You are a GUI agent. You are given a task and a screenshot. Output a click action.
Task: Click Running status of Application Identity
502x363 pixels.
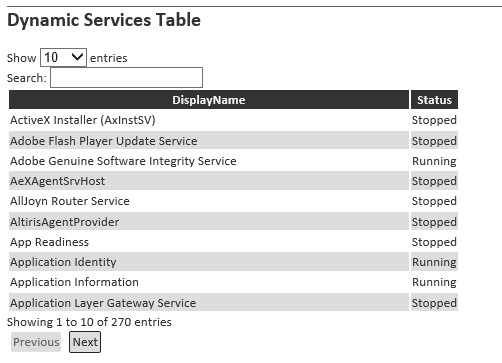(x=434, y=262)
